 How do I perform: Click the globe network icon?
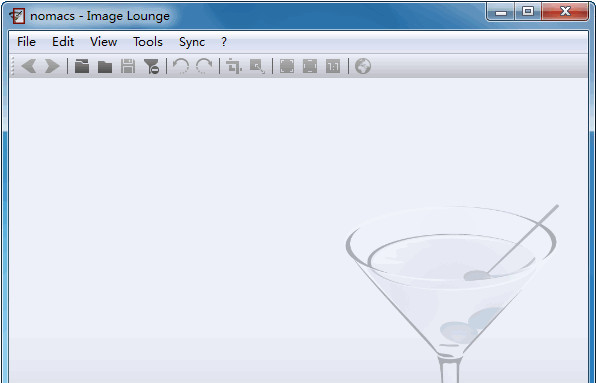pos(363,66)
